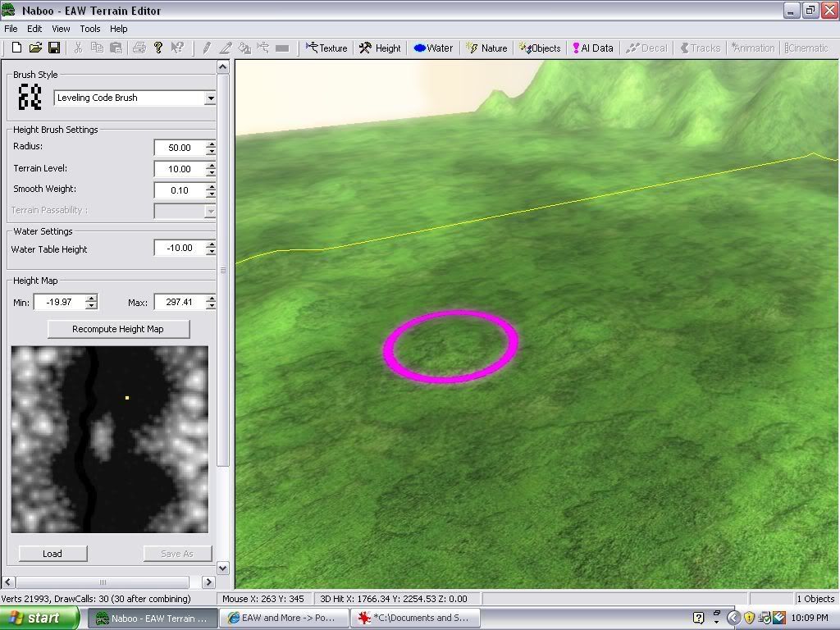Switch to Texture editing mode
This screenshot has width=840, height=630.
[326, 48]
